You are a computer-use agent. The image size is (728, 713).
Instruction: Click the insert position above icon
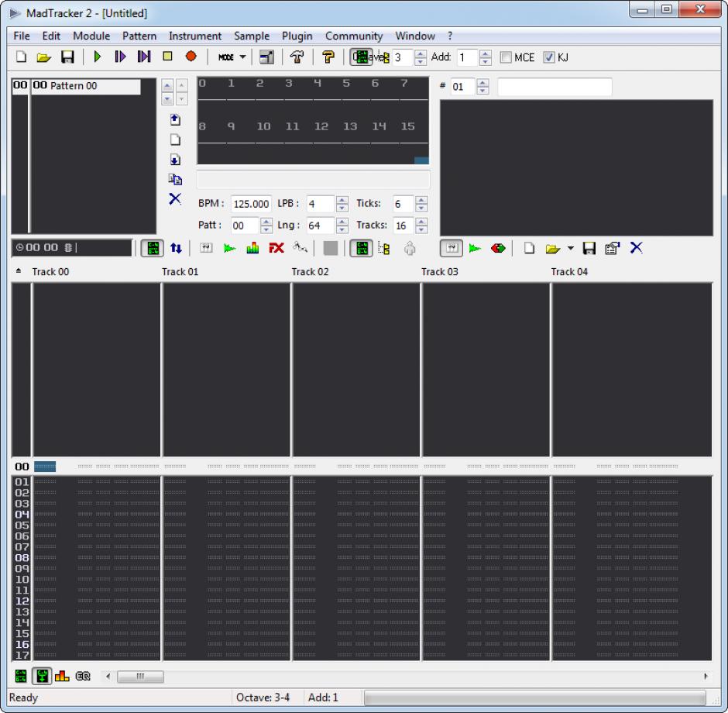tap(175, 119)
